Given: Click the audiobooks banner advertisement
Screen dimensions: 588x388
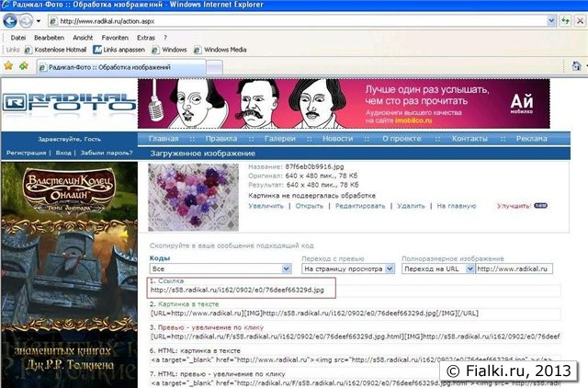Looking at the screenshot, I should [x=344, y=104].
